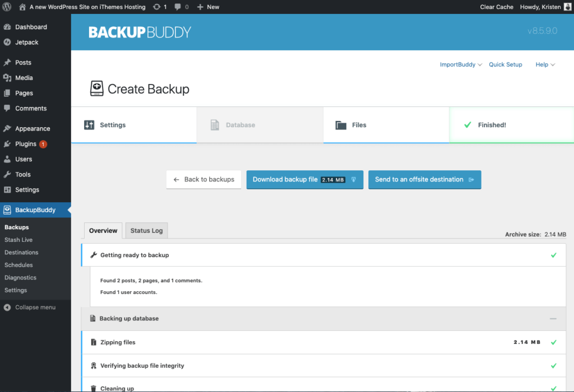
Task: Collapse the Getting ready to backup section
Action: click(x=323, y=255)
